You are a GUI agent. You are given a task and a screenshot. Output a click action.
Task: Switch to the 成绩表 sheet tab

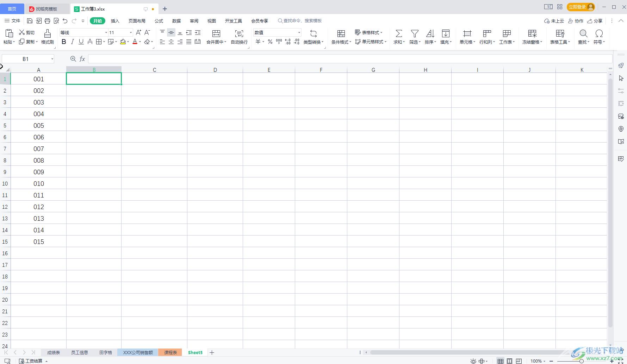coord(54,352)
